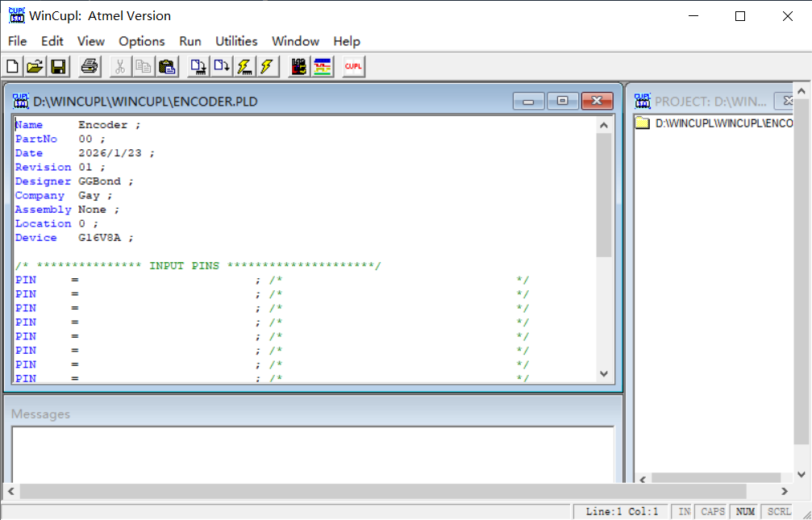Close the ENCODER.PLD child window

pos(597,101)
